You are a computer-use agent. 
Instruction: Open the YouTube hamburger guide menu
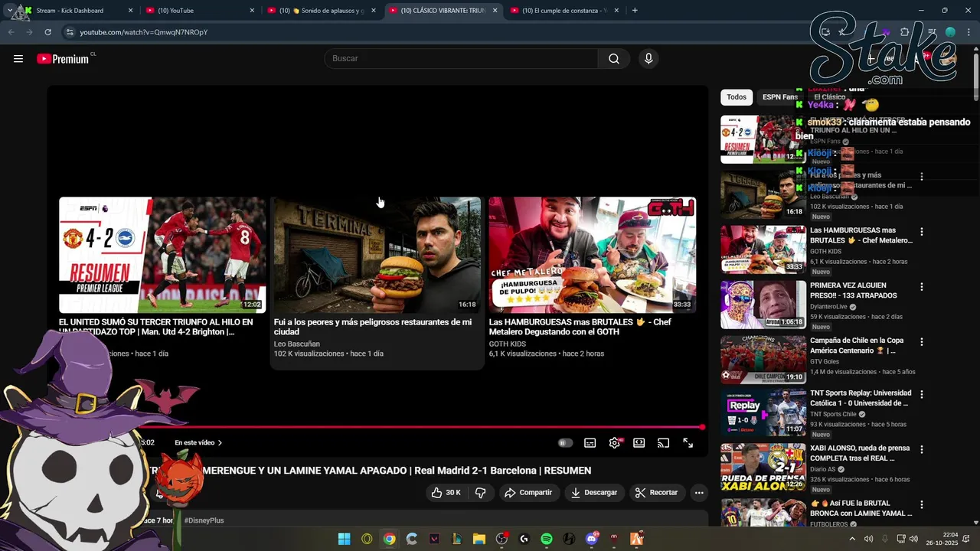(18, 59)
